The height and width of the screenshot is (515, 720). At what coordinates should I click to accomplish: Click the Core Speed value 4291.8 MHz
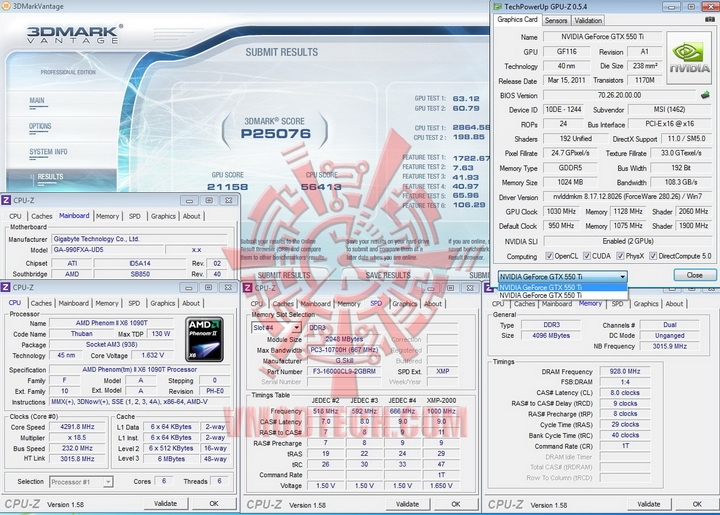coord(77,426)
